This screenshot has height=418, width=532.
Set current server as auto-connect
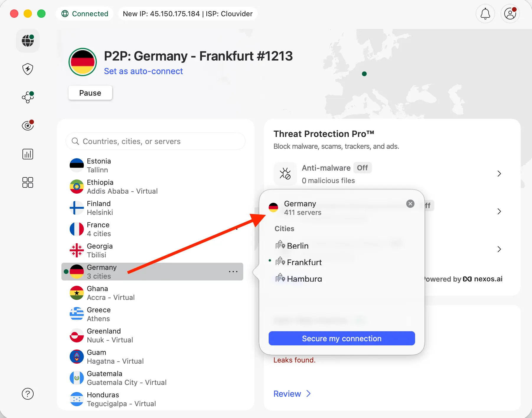[x=143, y=71]
